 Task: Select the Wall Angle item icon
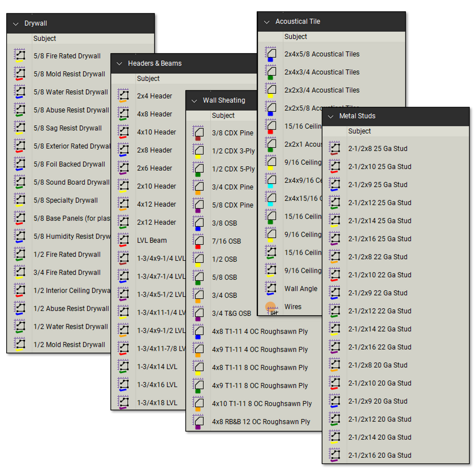pyautogui.click(x=271, y=288)
